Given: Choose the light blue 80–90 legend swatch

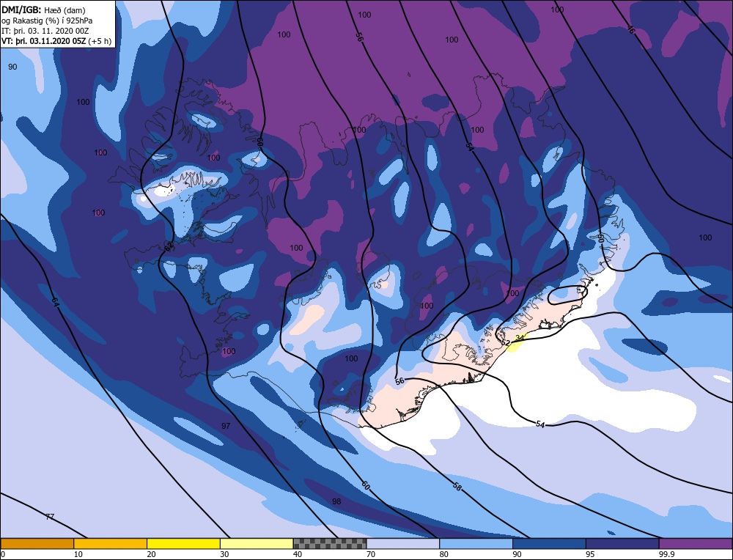Looking at the screenshot, I should click(476, 543).
